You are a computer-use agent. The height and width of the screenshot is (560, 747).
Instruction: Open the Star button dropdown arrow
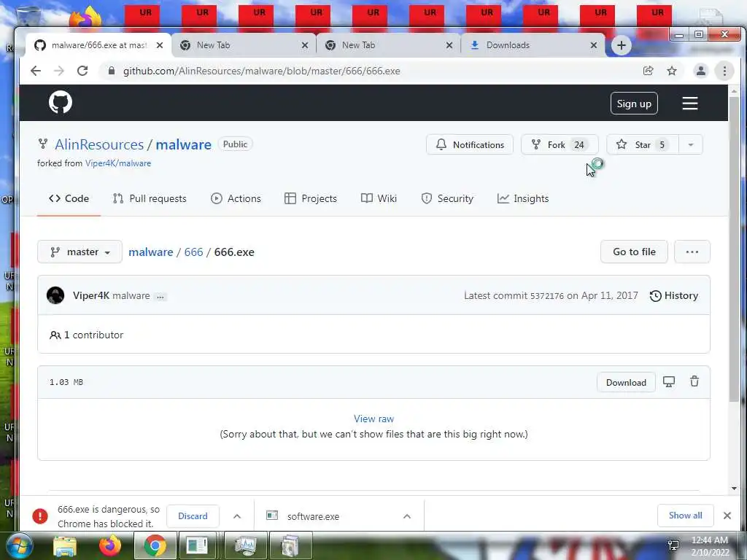690,145
